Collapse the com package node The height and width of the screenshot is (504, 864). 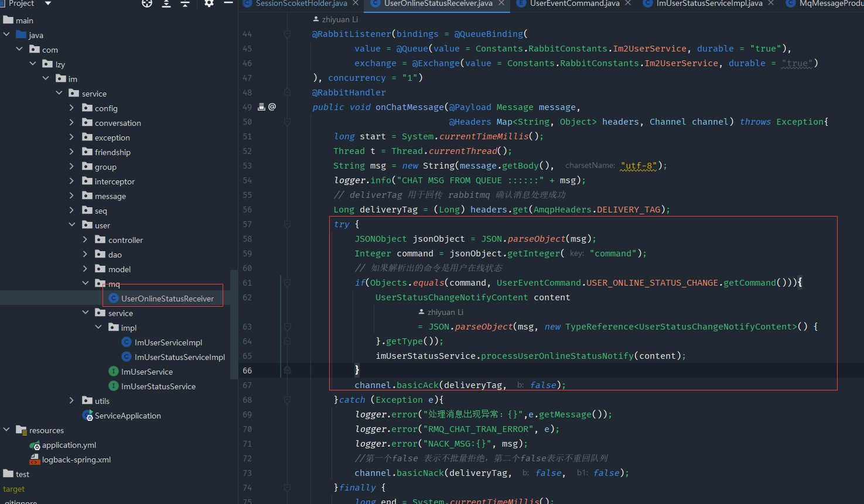[19, 49]
